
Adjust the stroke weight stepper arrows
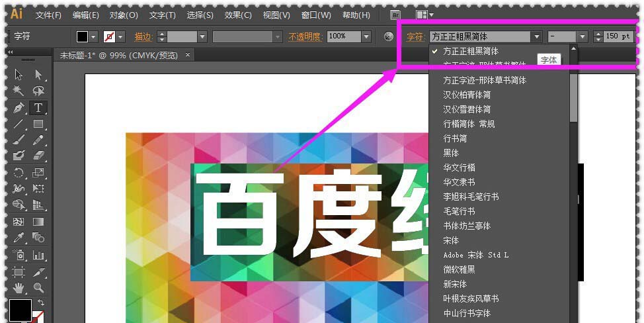[162, 37]
